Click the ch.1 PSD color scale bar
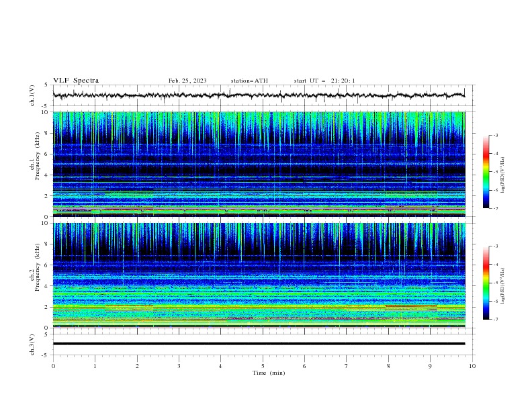532x411 pixels. pyautogui.click(x=486, y=172)
